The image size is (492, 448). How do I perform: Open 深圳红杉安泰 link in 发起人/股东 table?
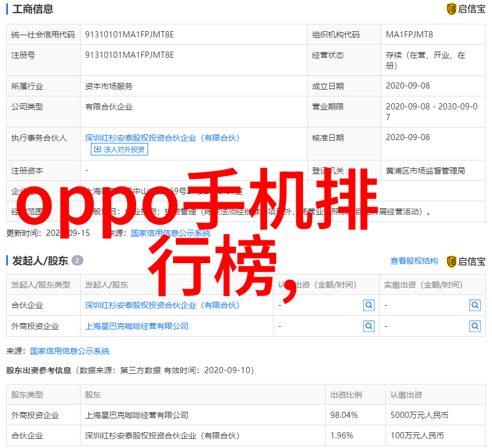coord(162,305)
